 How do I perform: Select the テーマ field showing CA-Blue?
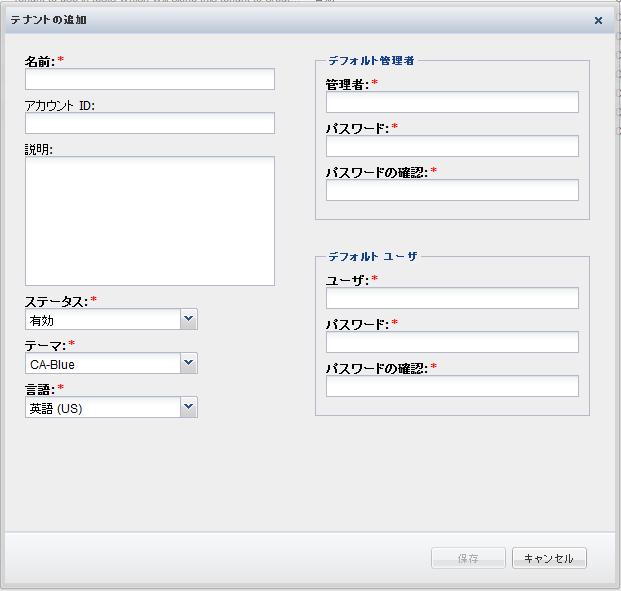(102, 364)
